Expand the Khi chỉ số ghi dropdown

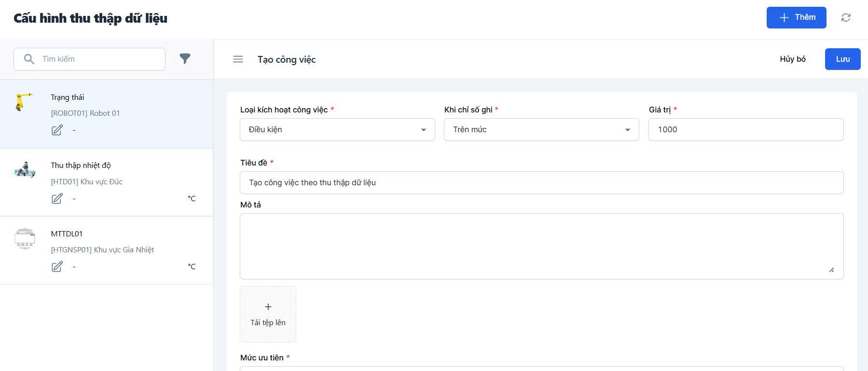click(541, 130)
